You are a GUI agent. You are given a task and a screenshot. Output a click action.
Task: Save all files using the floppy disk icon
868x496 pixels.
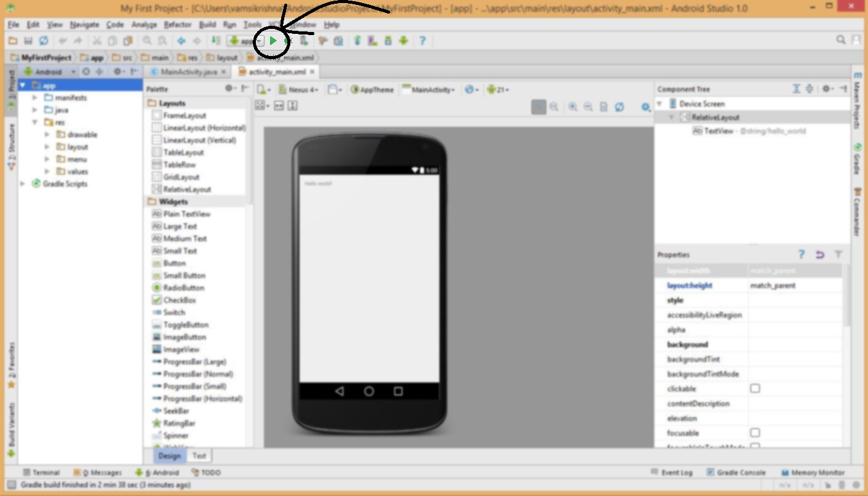click(28, 41)
